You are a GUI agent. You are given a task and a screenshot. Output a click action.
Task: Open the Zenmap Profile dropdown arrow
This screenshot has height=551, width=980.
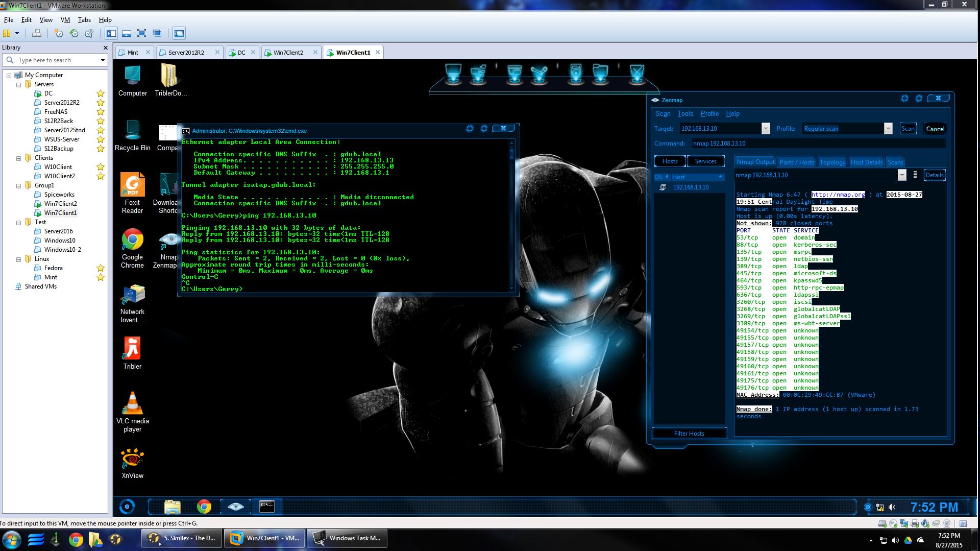click(x=888, y=129)
